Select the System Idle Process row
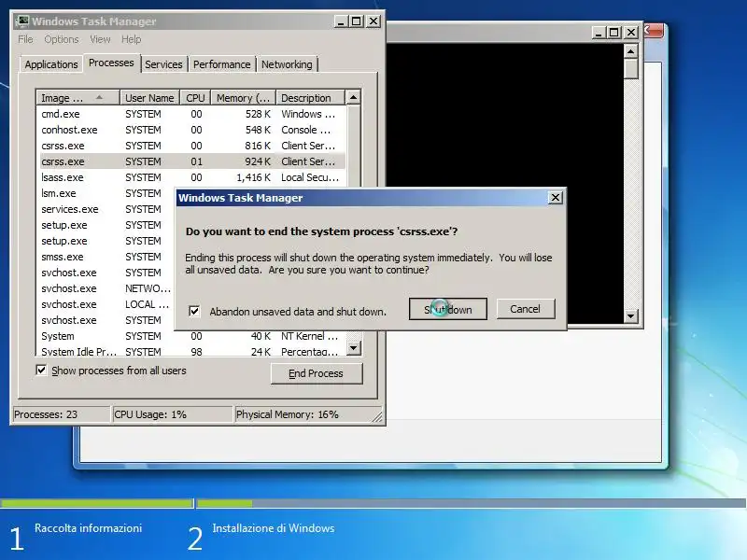Screen dimensions: 747x560 pyautogui.click(x=190, y=352)
